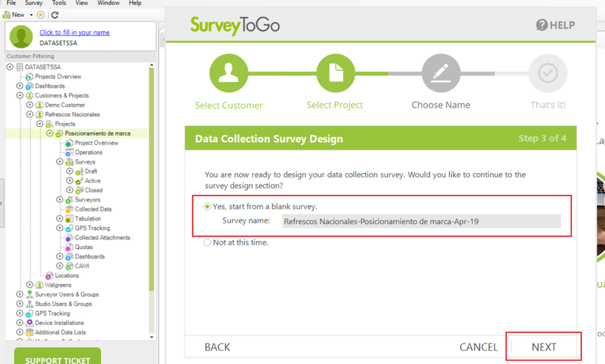
Task: Click the star favorites toolbar icon
Action: (41, 15)
